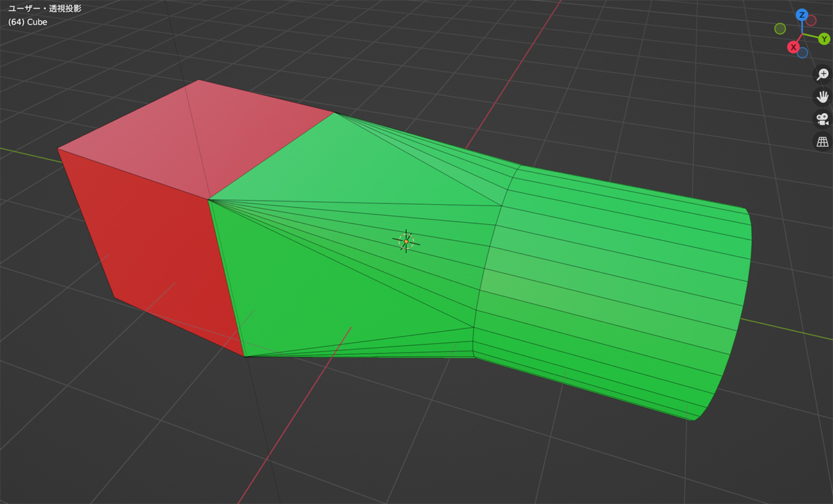Click the red X axis on gizmo
Viewport: 833px width, 504px height.
click(793, 47)
